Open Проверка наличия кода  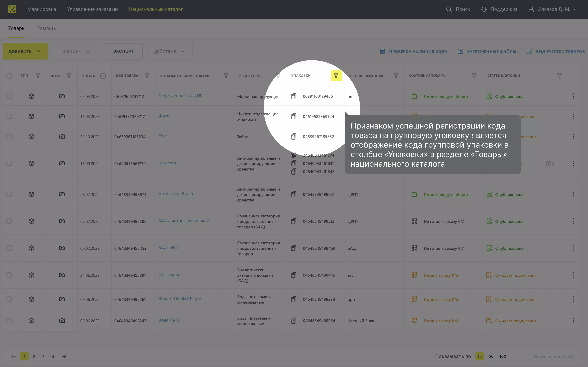pyautogui.click(x=414, y=52)
